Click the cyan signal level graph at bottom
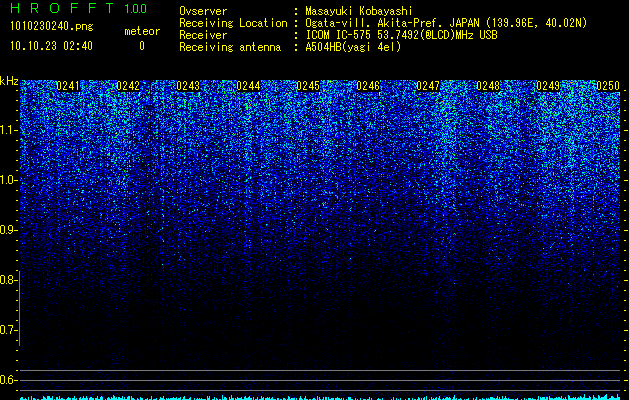This screenshot has height=400, width=629. (320, 397)
